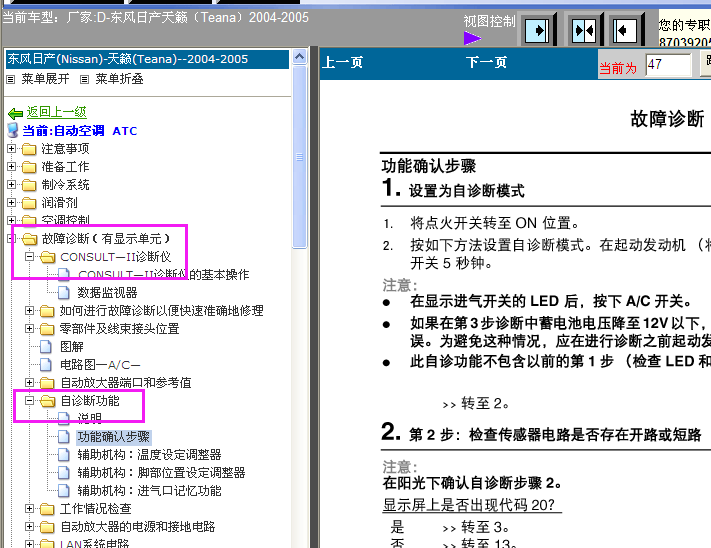Expand the 润滑剂 folder
Image resolution: width=711 pixels, height=548 pixels.
12,202
